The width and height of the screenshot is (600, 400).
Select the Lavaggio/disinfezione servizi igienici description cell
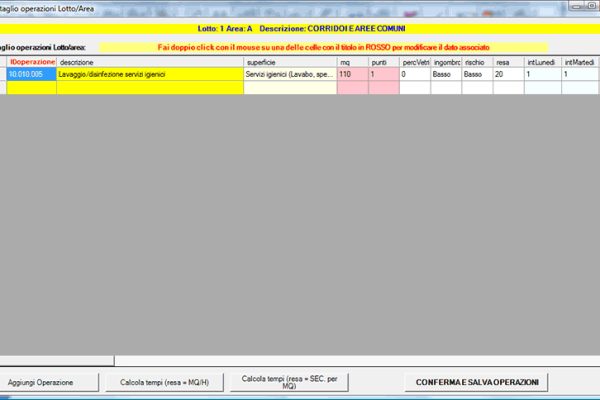click(x=150, y=75)
